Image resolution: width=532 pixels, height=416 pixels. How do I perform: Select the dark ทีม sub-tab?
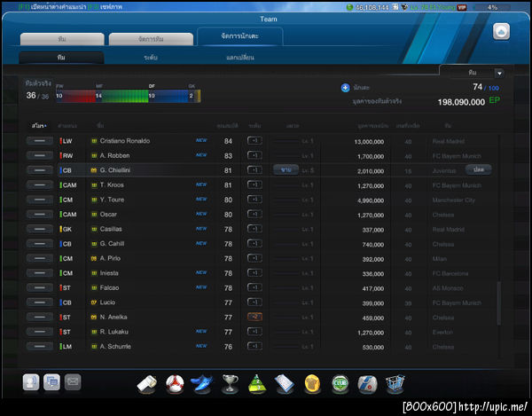tap(61, 58)
